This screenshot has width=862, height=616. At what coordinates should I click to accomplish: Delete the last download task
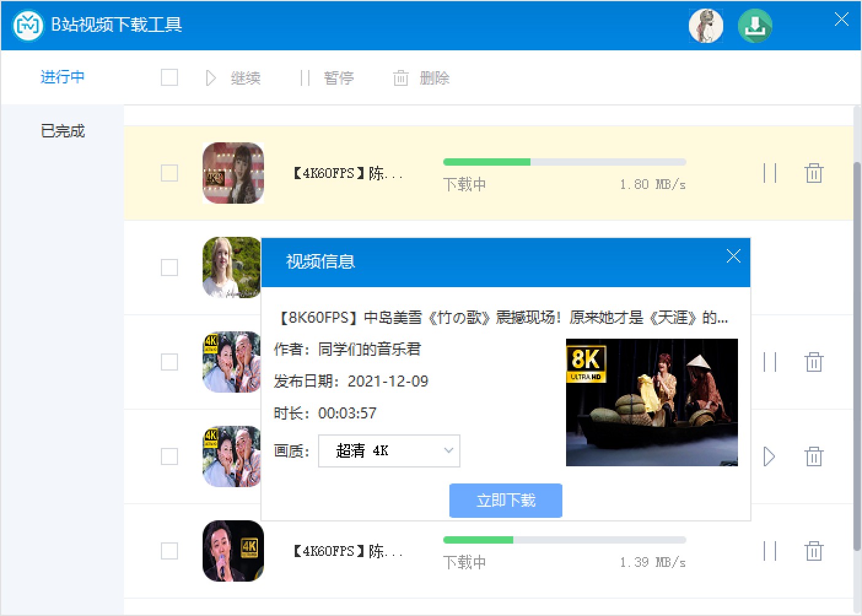tap(814, 551)
